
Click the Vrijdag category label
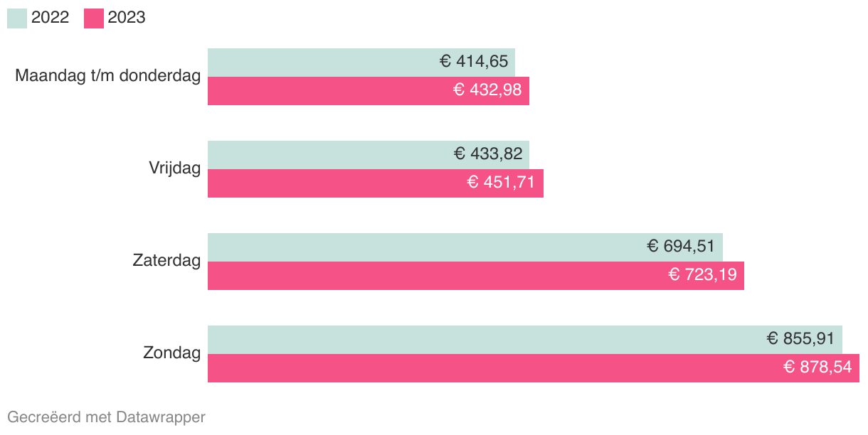coord(174,168)
